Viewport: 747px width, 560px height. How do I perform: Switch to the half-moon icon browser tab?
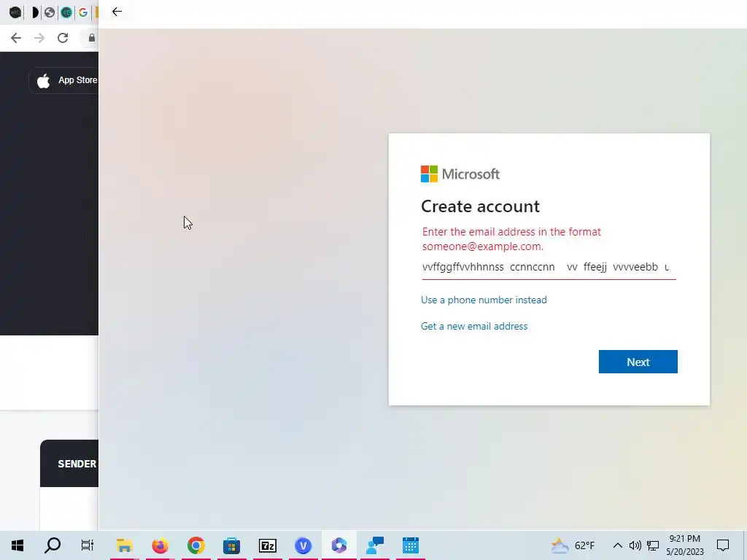34,12
